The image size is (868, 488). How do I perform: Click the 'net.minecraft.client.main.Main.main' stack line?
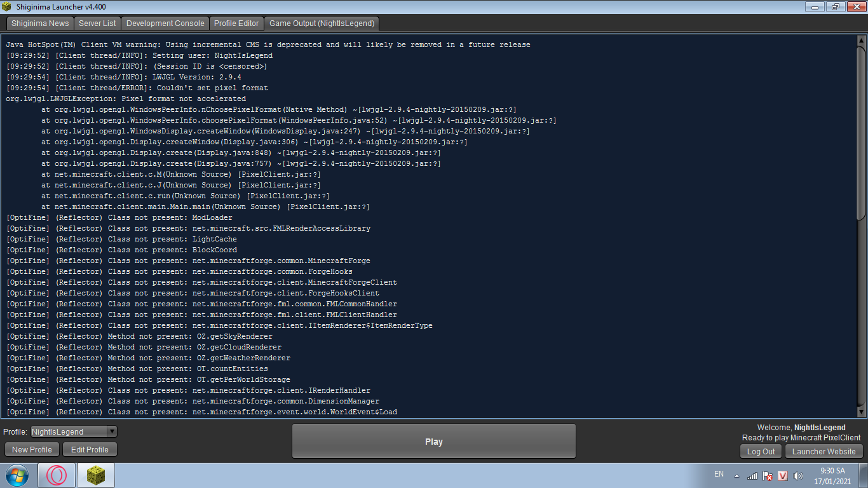pyautogui.click(x=206, y=207)
